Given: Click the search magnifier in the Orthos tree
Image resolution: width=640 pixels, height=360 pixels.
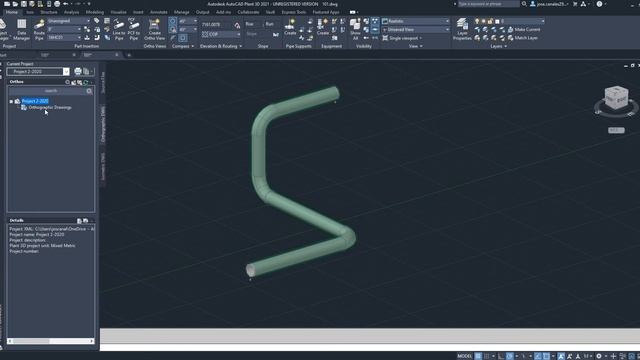Looking at the screenshot, I should (x=89, y=91).
